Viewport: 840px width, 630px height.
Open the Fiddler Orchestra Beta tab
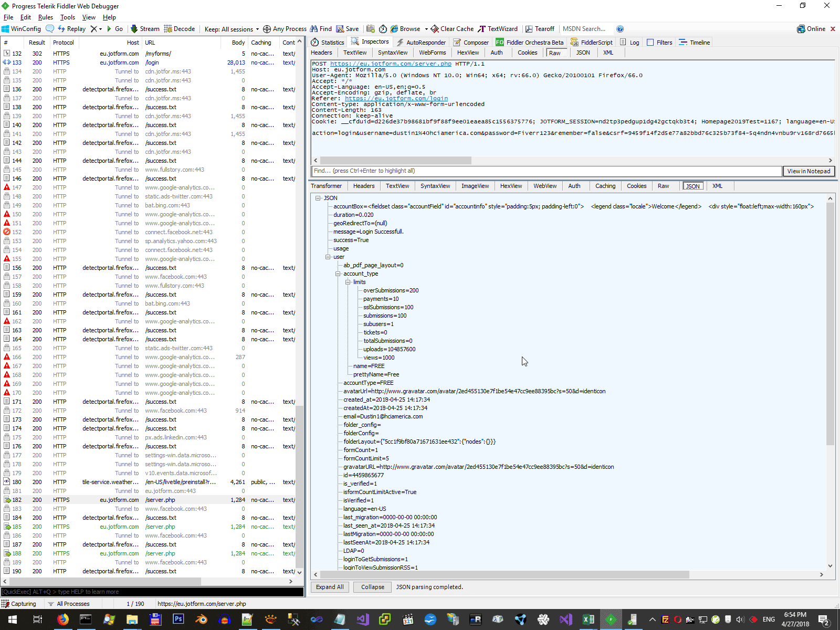coord(530,43)
